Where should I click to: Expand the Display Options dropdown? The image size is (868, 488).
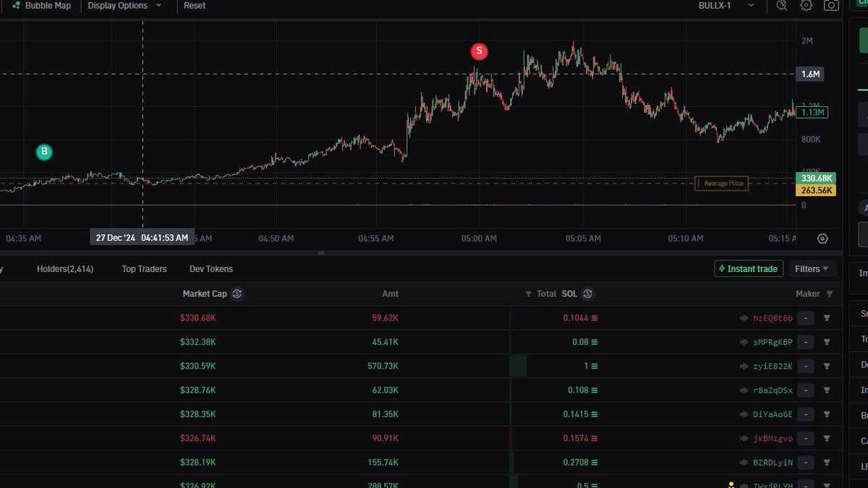(124, 6)
